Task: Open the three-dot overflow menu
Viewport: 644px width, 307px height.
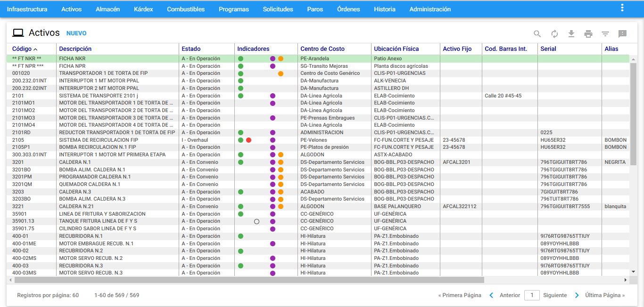Action: tap(622, 8)
